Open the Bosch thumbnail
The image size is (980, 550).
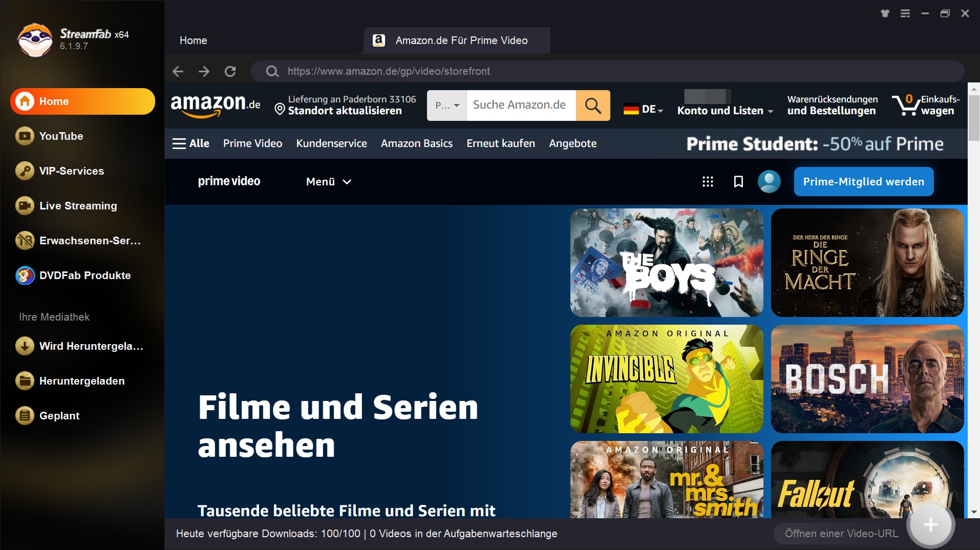point(867,379)
